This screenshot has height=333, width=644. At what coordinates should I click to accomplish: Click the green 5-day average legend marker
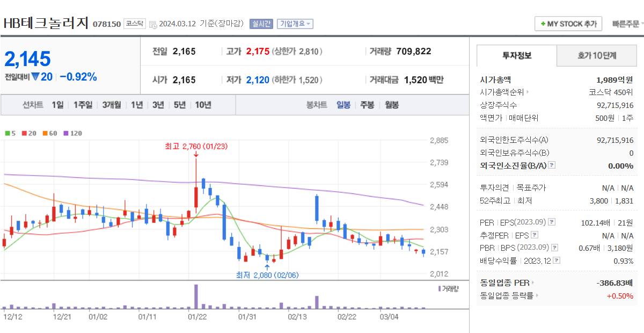7,133
